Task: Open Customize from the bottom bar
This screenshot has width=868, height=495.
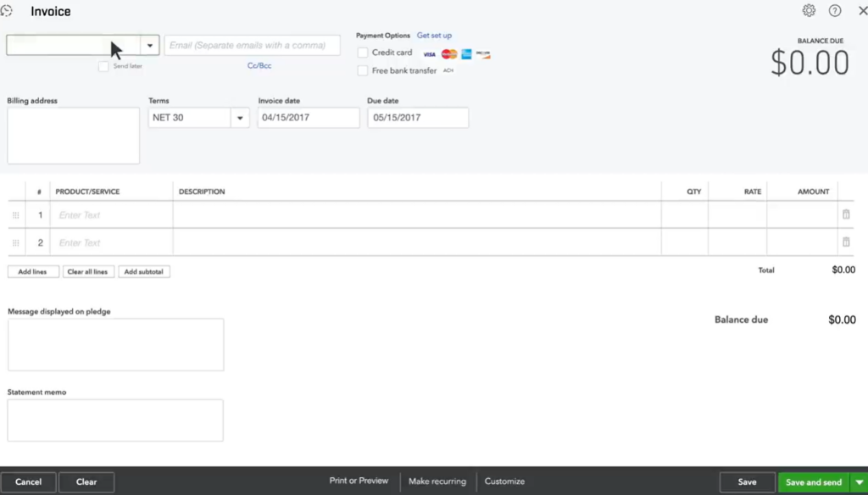Action: pyautogui.click(x=504, y=481)
